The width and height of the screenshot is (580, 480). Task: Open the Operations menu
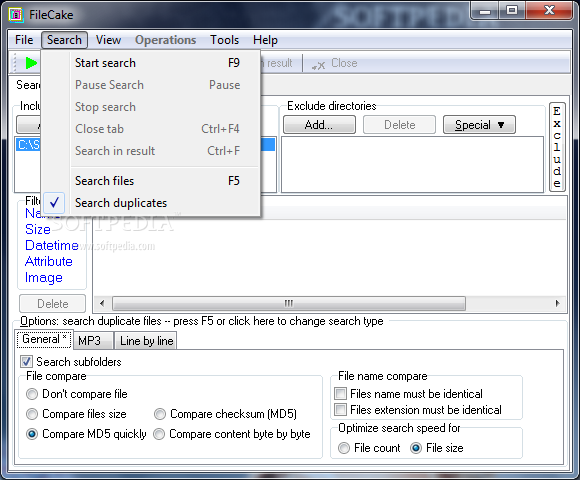[x=165, y=40]
